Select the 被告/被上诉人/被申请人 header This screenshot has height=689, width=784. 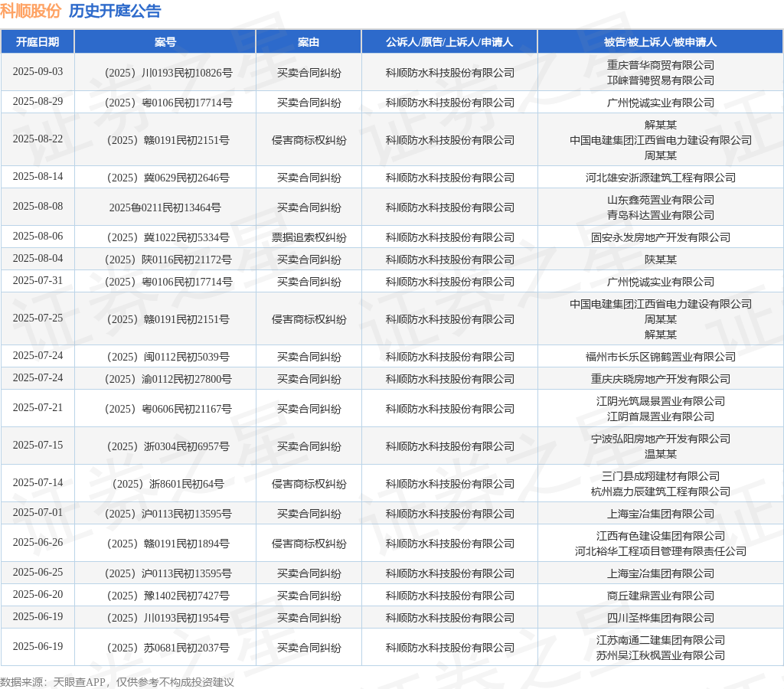(661, 42)
